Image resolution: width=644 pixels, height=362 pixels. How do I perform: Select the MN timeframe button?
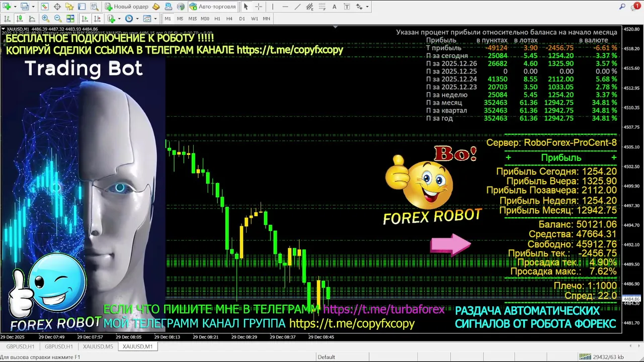coord(267,19)
